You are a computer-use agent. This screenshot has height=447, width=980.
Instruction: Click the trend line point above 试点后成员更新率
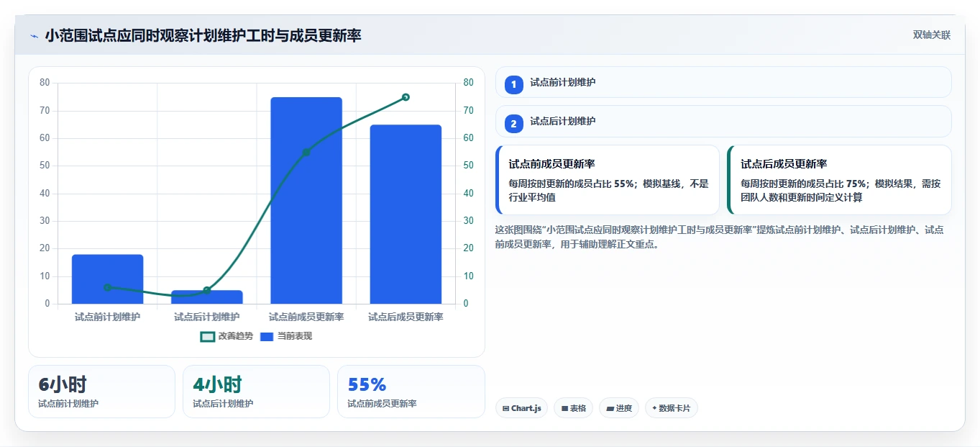pyautogui.click(x=406, y=97)
